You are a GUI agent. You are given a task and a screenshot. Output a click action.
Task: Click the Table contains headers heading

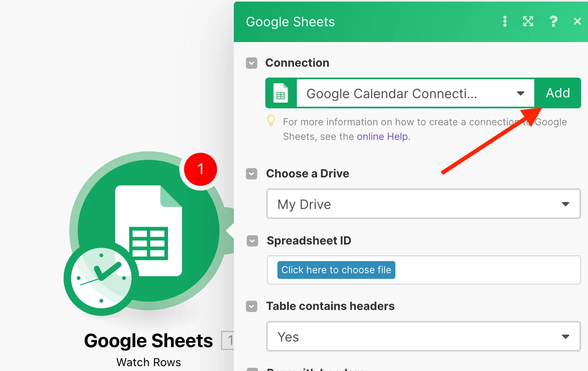pos(330,306)
